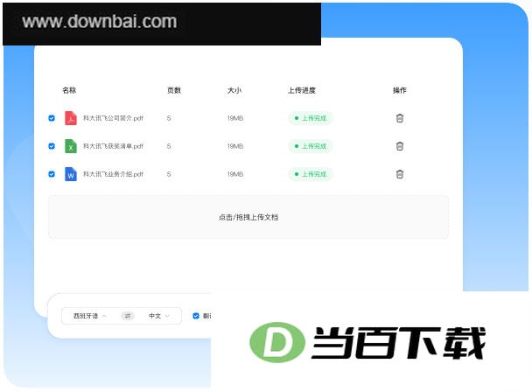Viewport: 532px width, 392px height.
Task: Click the red PDF file icon
Action: pos(71,118)
